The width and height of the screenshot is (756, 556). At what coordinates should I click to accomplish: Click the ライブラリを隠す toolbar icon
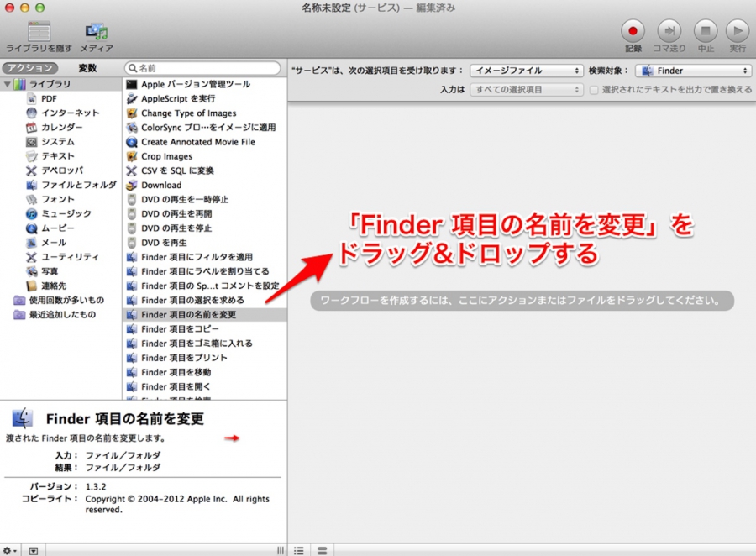(x=39, y=32)
